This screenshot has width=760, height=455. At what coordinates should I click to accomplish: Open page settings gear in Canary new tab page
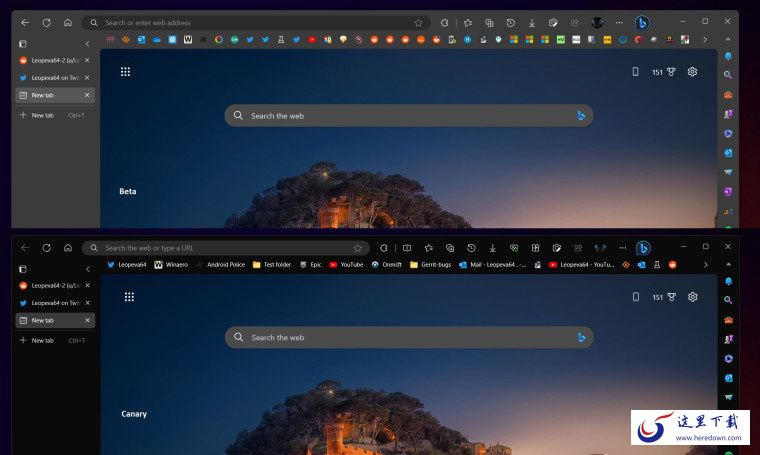coord(693,297)
